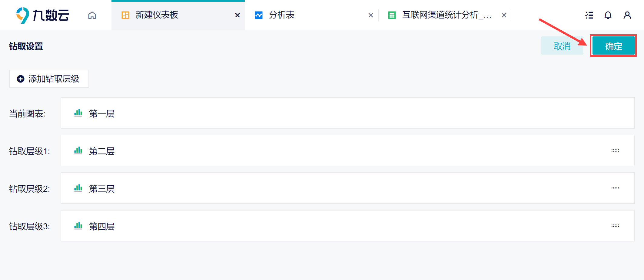Click the green spreadsheet tab icon
The height and width of the screenshot is (280, 644).
tap(392, 15)
